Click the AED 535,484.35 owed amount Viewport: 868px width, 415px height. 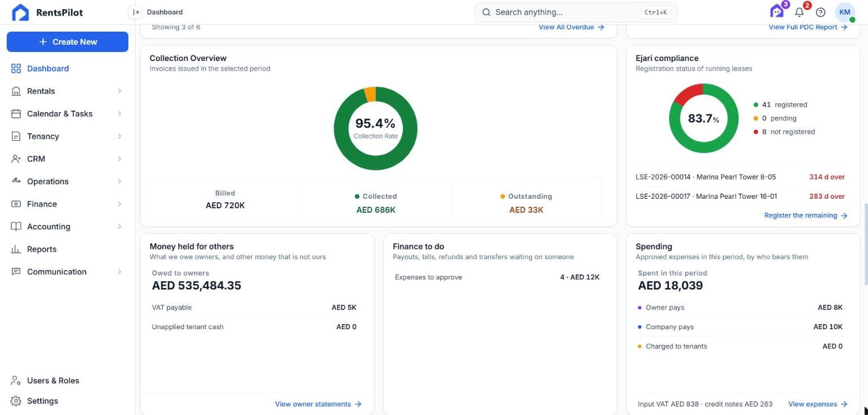pos(197,286)
